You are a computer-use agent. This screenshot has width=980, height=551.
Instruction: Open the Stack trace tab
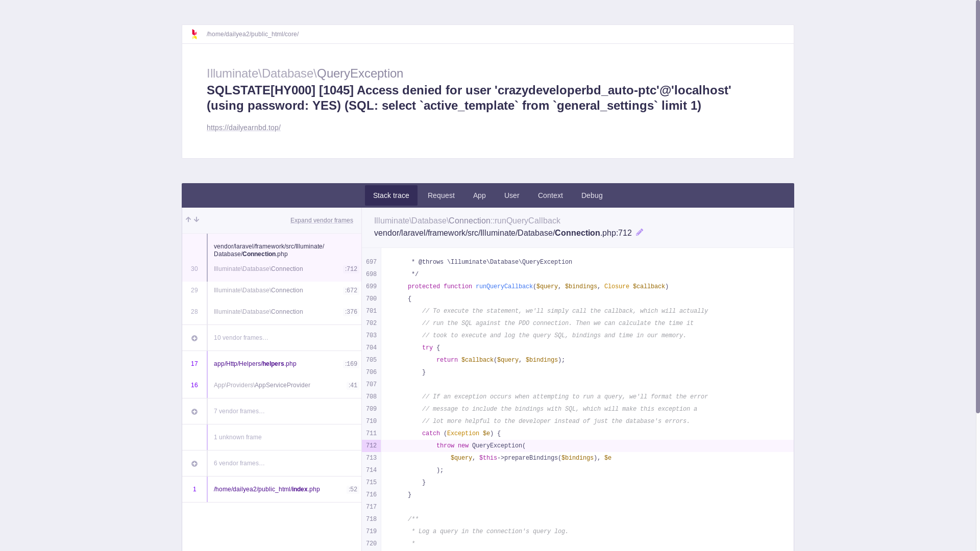(x=391, y=195)
